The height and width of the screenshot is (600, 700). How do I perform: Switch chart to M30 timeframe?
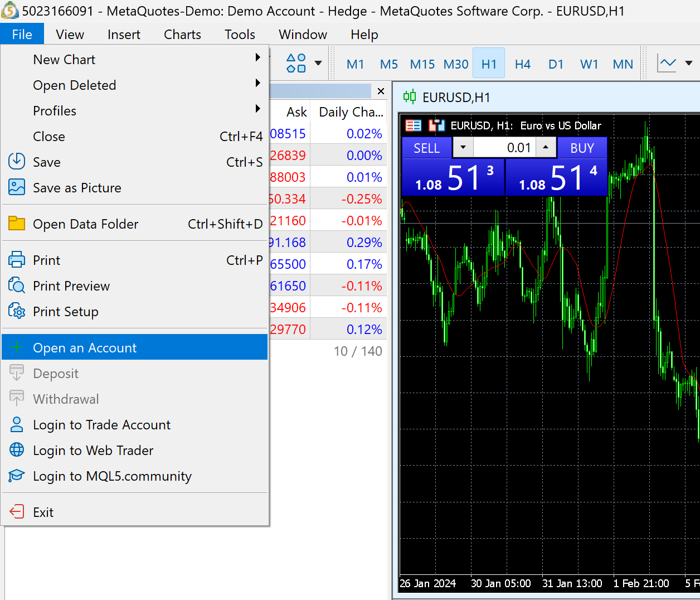[x=456, y=64]
